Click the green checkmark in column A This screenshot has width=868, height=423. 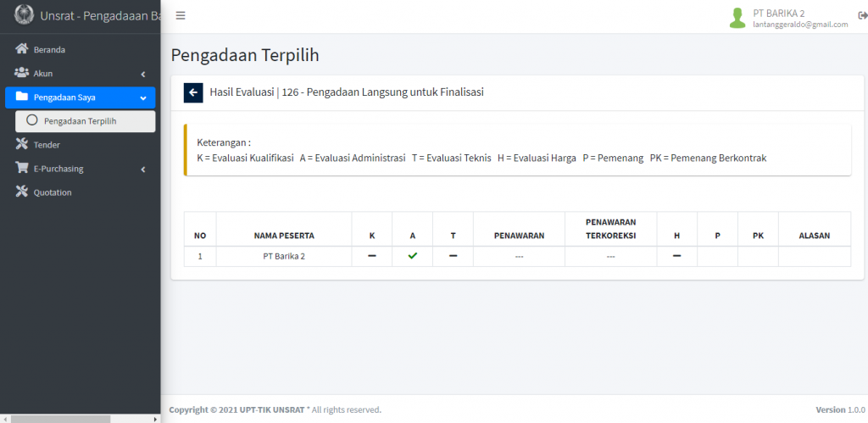coord(413,256)
